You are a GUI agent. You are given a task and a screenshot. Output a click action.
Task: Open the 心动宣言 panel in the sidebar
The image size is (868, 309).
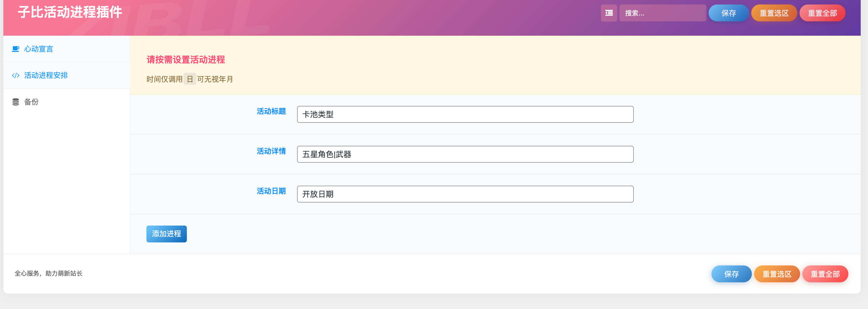39,49
